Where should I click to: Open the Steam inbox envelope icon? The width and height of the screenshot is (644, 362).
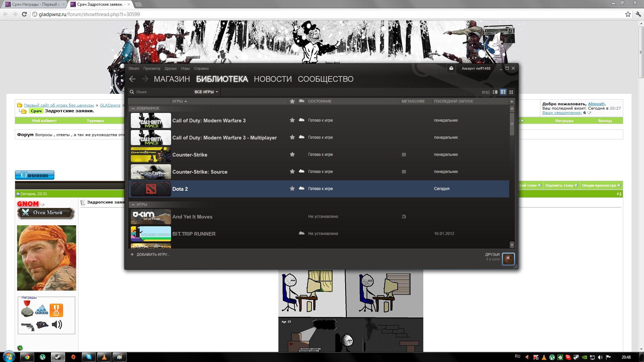click(x=451, y=68)
